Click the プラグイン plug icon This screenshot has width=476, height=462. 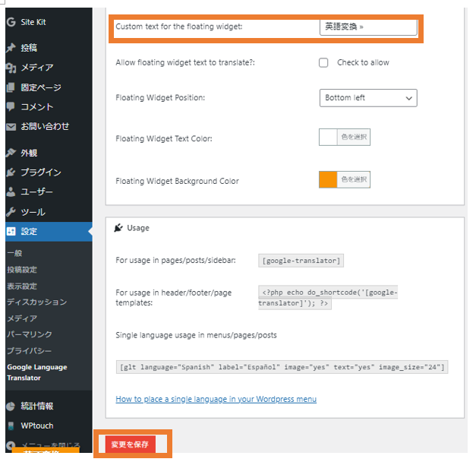[x=11, y=172]
